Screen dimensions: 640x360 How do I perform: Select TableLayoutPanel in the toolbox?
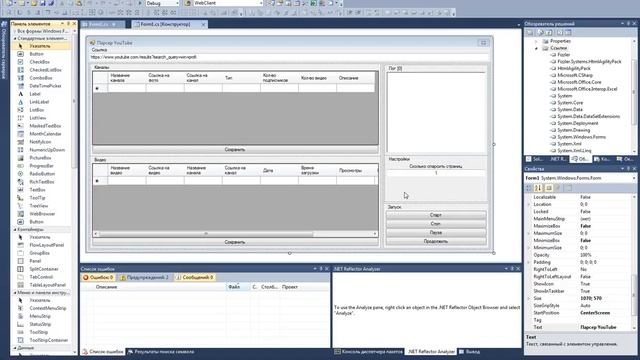47,285
